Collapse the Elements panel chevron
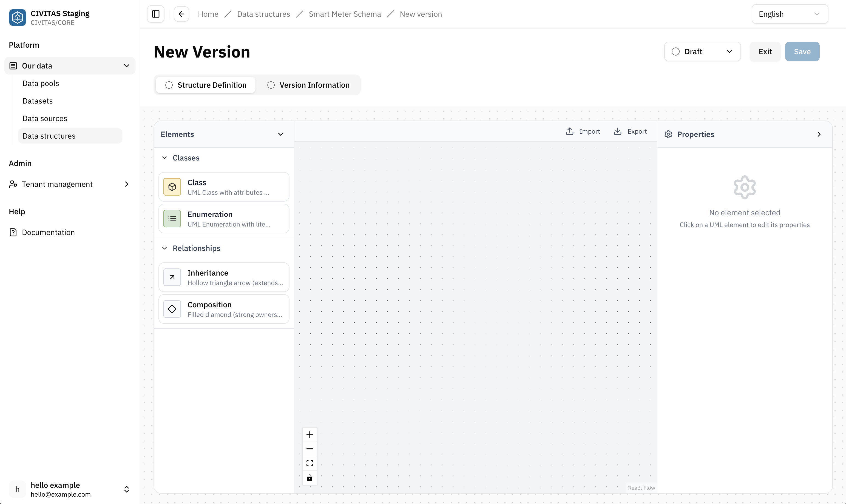 (x=281, y=134)
